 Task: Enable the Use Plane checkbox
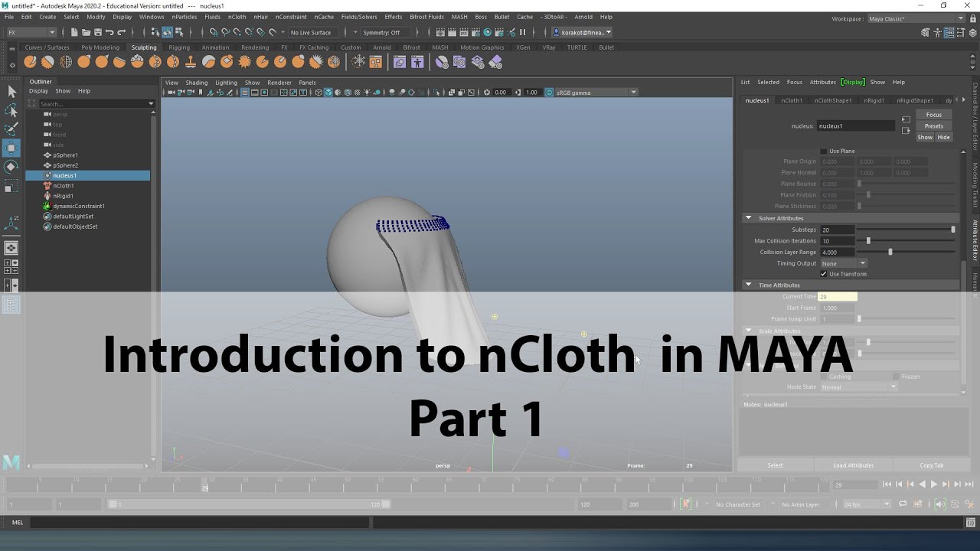tap(824, 151)
